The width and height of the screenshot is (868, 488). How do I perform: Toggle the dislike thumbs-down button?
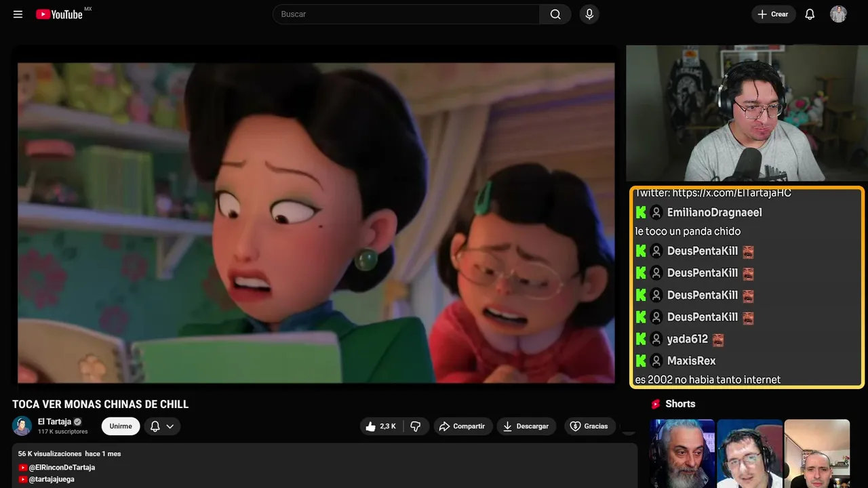(x=416, y=426)
